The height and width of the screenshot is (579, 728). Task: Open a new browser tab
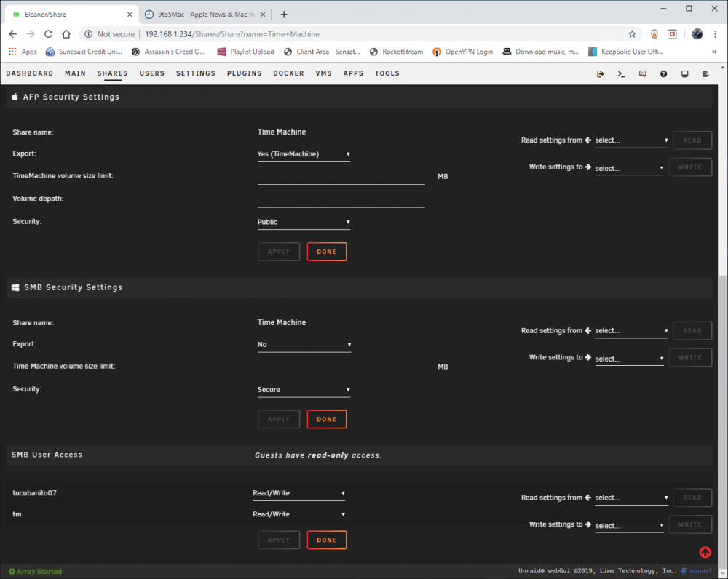tap(284, 15)
